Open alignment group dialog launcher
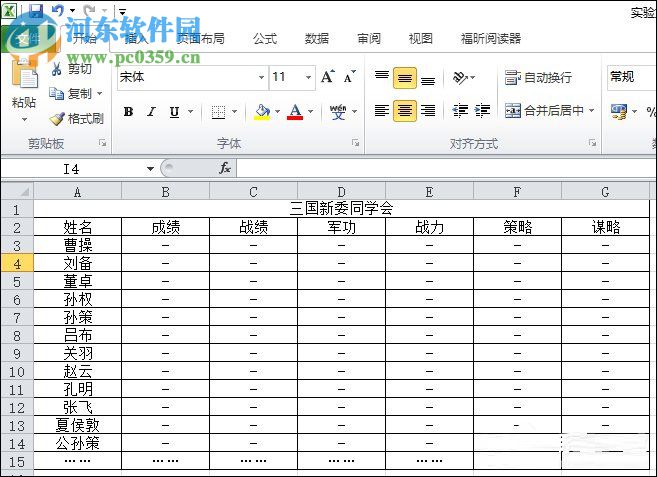 (592, 143)
